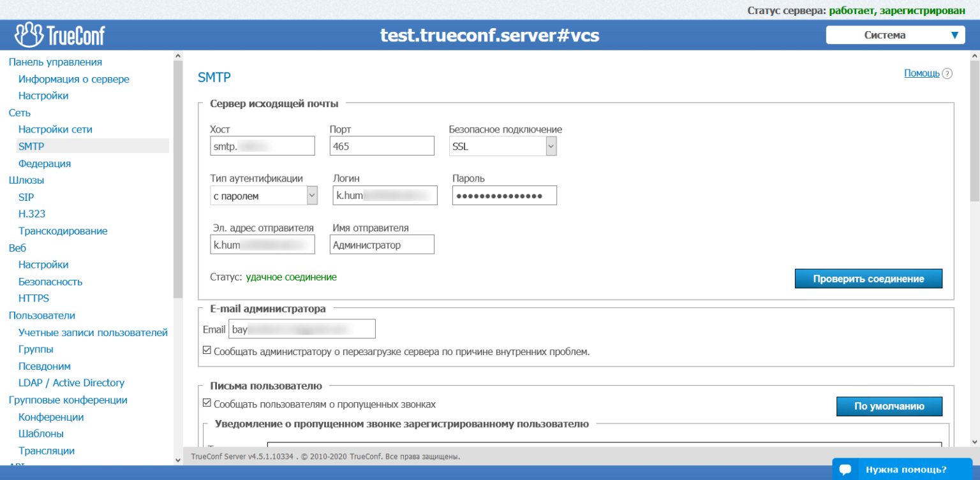
Task: Click the Групповые конференции section header
Action: (x=68, y=400)
